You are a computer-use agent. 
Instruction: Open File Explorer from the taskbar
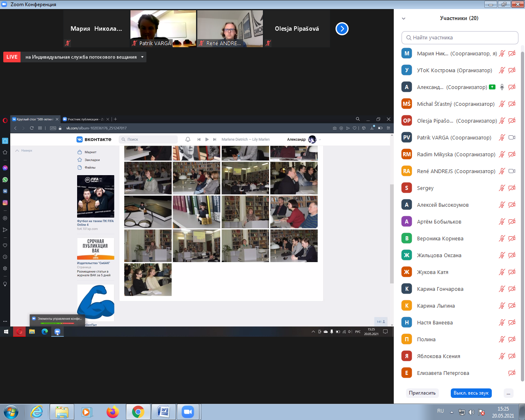[x=62, y=411]
